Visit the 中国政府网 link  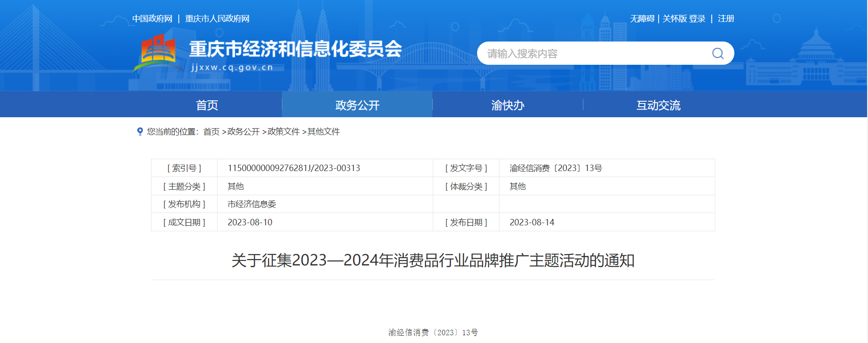coord(152,19)
